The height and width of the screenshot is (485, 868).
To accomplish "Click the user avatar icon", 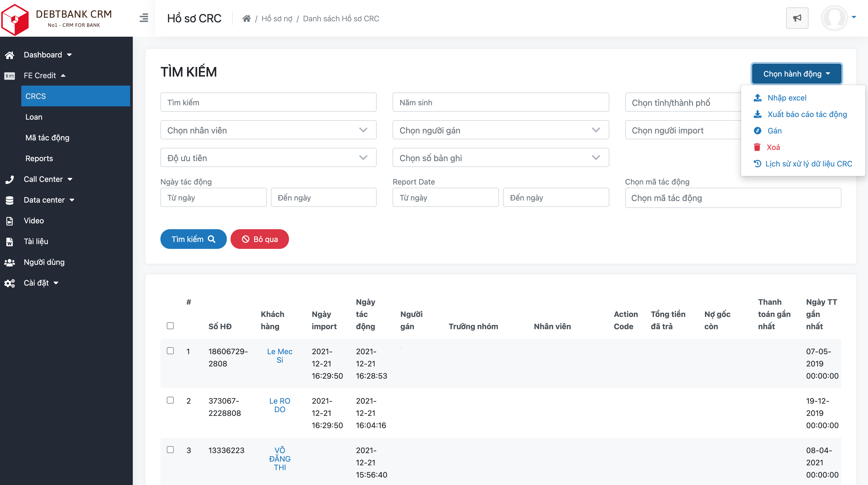I will pos(834,18).
